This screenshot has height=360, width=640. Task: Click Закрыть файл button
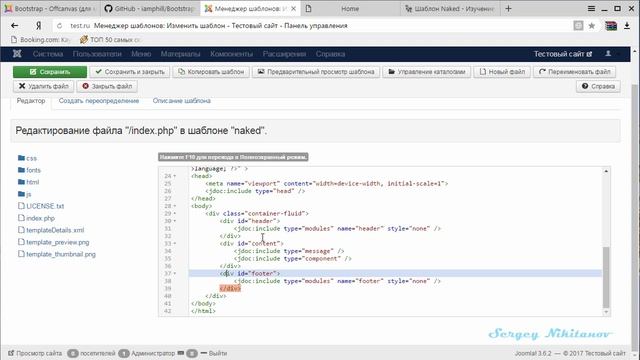coord(107,86)
